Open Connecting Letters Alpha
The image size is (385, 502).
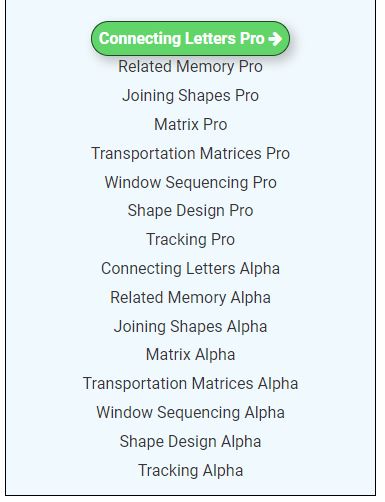[x=190, y=269]
